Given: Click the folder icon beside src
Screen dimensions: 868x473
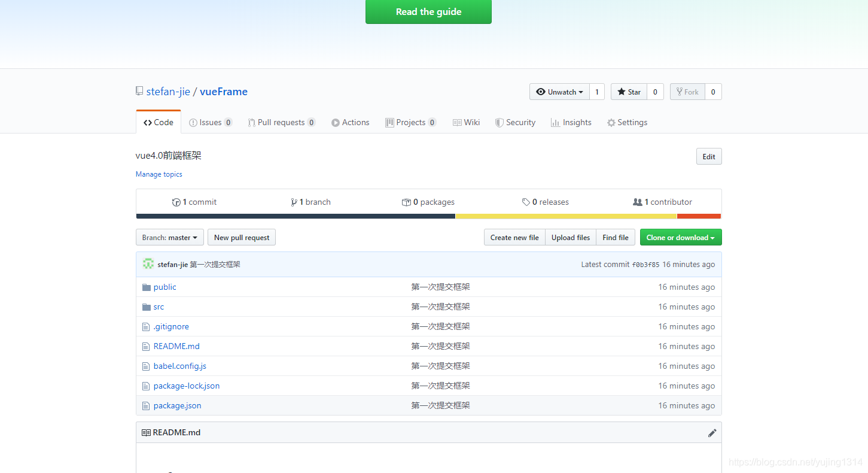Looking at the screenshot, I should (146, 306).
